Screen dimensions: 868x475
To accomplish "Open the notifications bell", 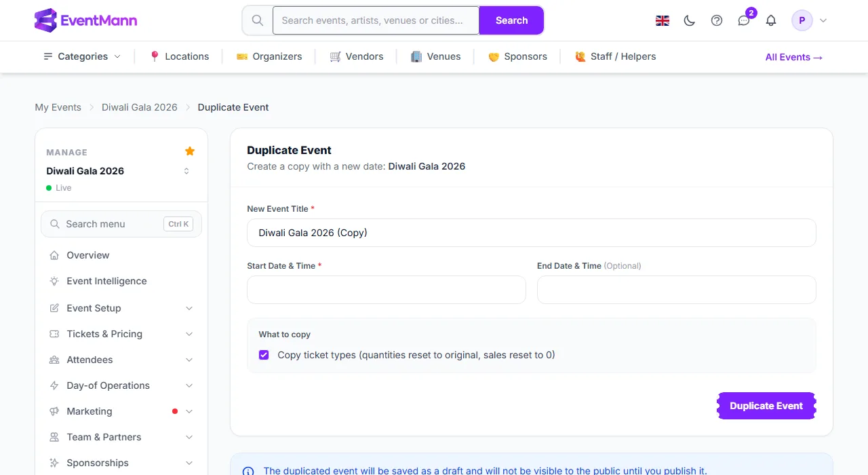I will coord(771,20).
